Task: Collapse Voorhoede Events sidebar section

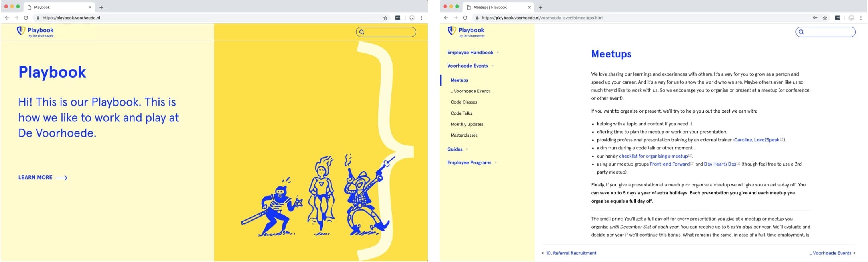Action: [471, 66]
